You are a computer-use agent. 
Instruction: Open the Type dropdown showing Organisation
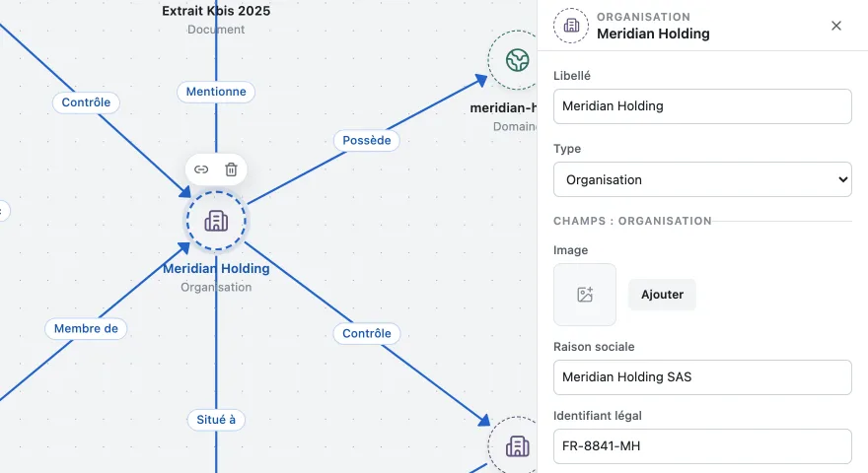click(x=702, y=179)
